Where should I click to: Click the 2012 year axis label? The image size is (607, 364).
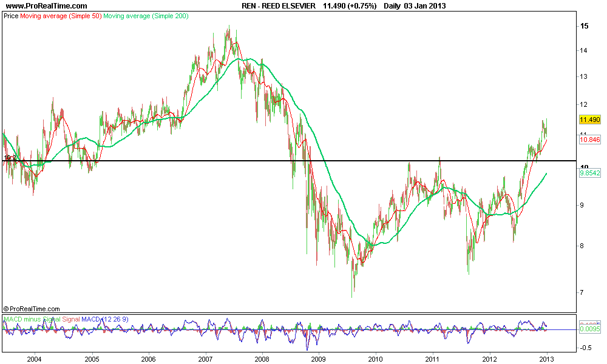(490, 359)
